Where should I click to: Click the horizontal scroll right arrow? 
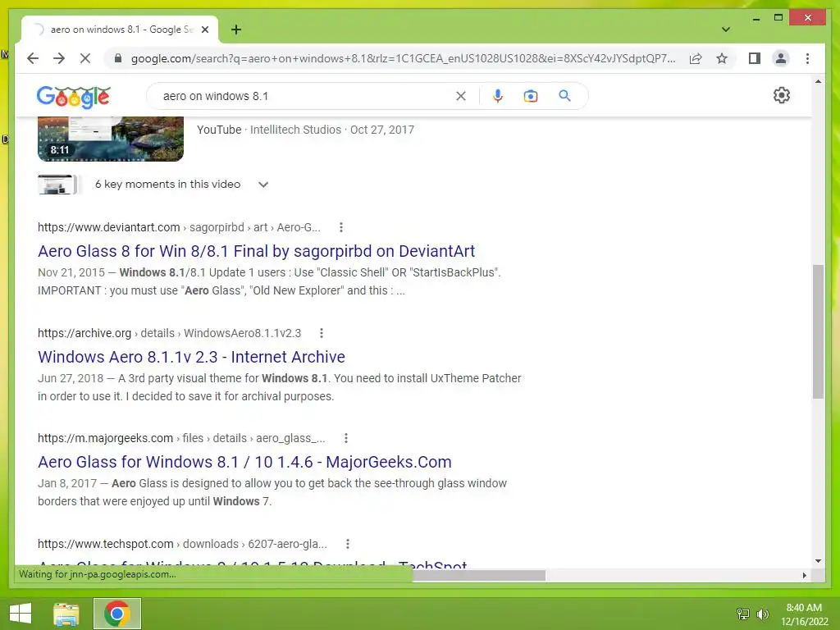tap(804, 575)
